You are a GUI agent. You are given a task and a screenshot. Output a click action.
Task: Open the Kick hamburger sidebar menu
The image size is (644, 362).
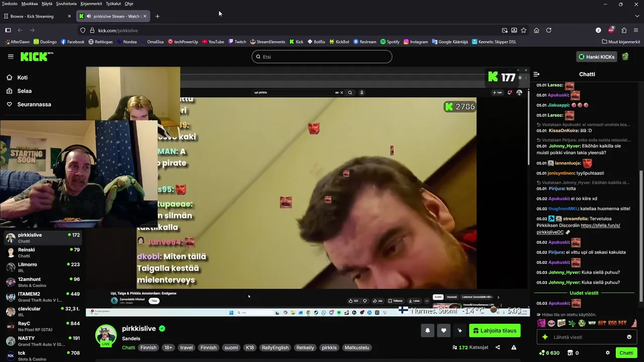click(x=11, y=57)
